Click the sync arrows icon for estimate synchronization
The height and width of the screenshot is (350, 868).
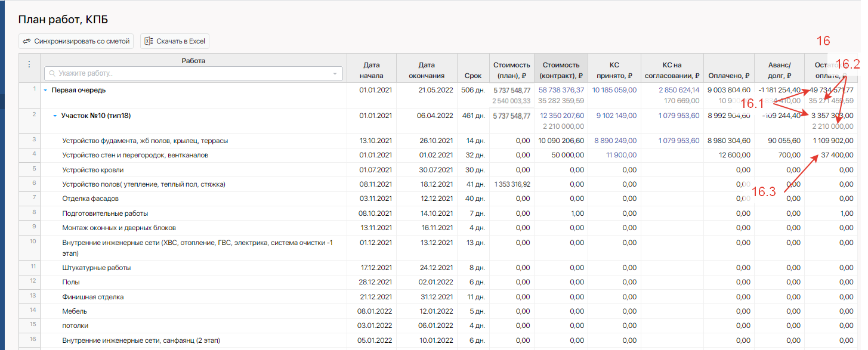click(26, 41)
